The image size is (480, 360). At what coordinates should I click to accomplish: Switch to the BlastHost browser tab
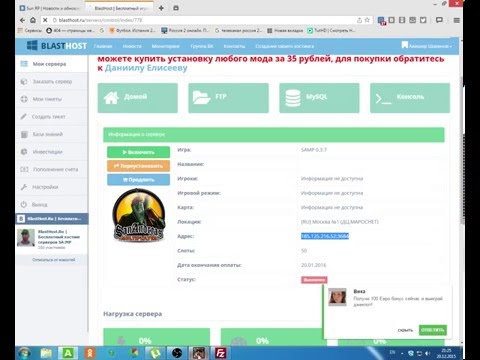click(x=120, y=8)
